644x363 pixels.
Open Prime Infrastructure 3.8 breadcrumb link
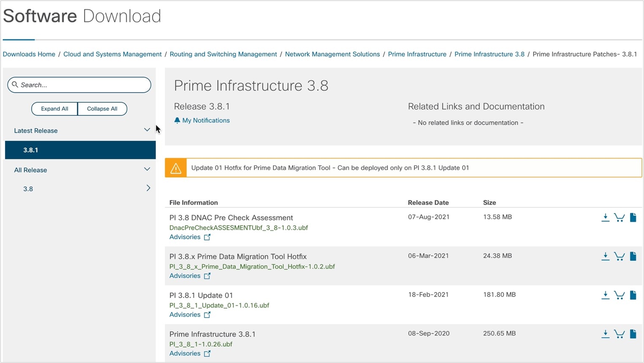(489, 54)
